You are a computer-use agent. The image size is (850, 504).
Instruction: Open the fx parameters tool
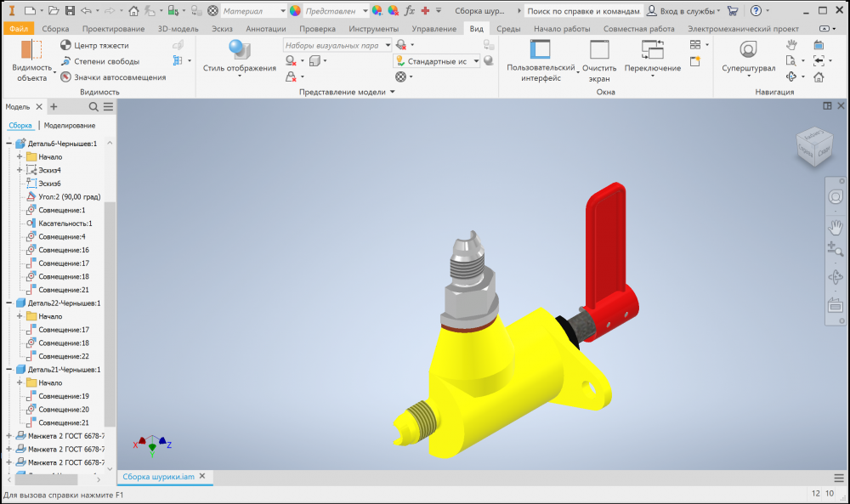[x=408, y=11]
